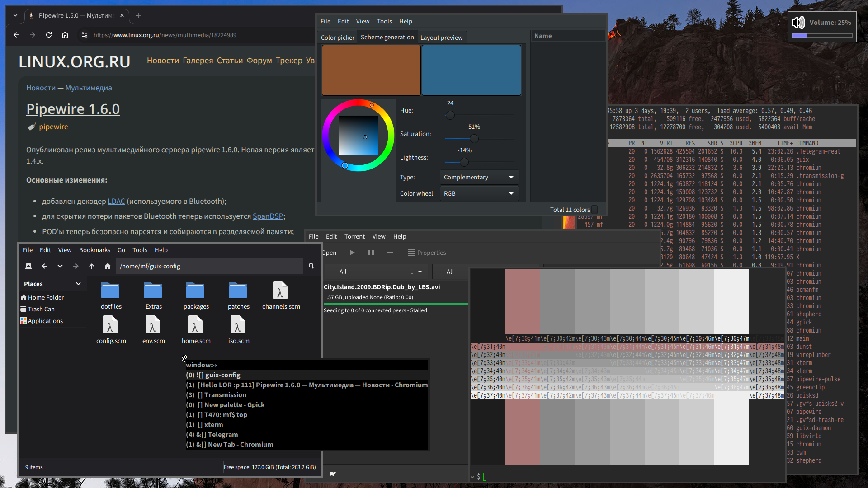Click the Saturation slider handle
Viewport: 868px width, 488px height.
(474, 139)
